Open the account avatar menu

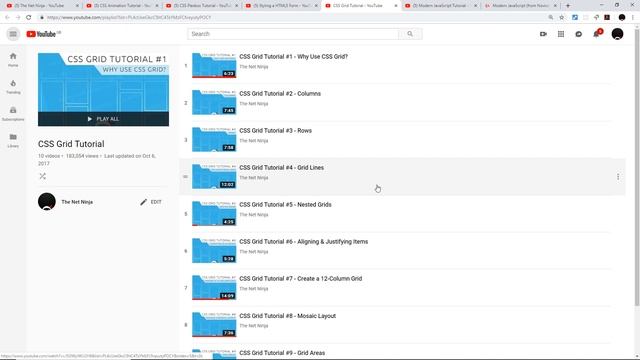(x=617, y=34)
